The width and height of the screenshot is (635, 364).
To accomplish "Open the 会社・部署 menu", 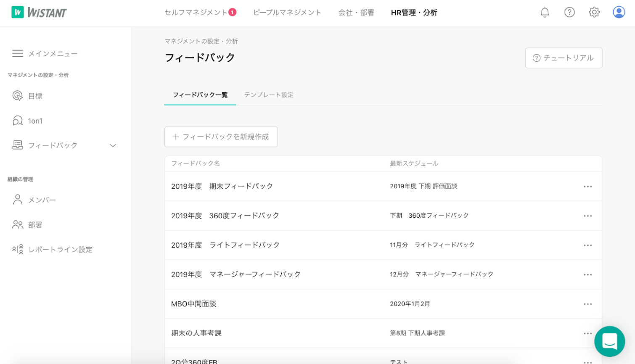I will point(356,13).
